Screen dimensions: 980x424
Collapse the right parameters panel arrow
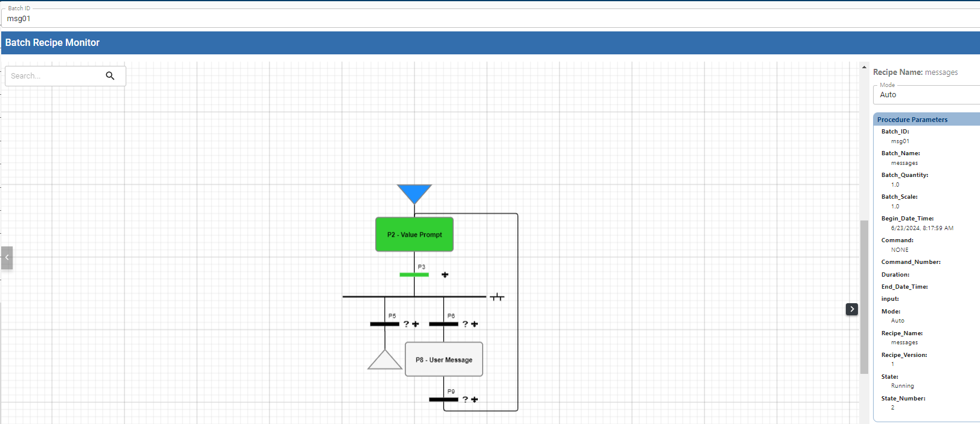click(852, 309)
